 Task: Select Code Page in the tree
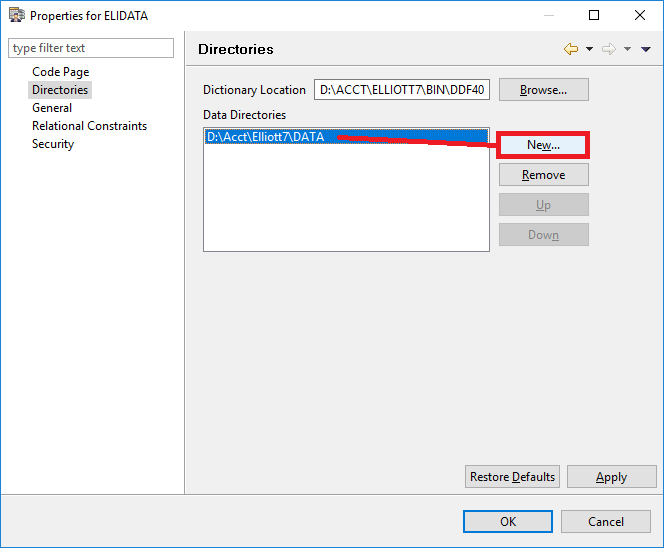[x=61, y=72]
